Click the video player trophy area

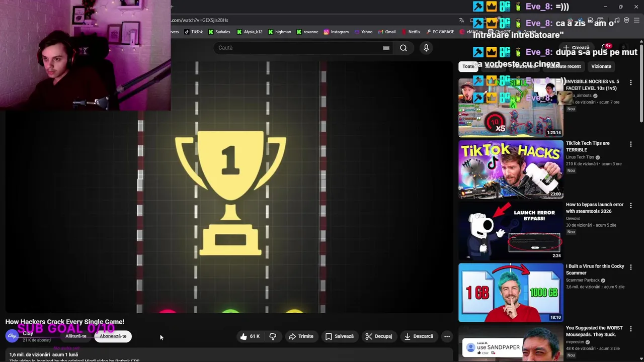(x=230, y=194)
